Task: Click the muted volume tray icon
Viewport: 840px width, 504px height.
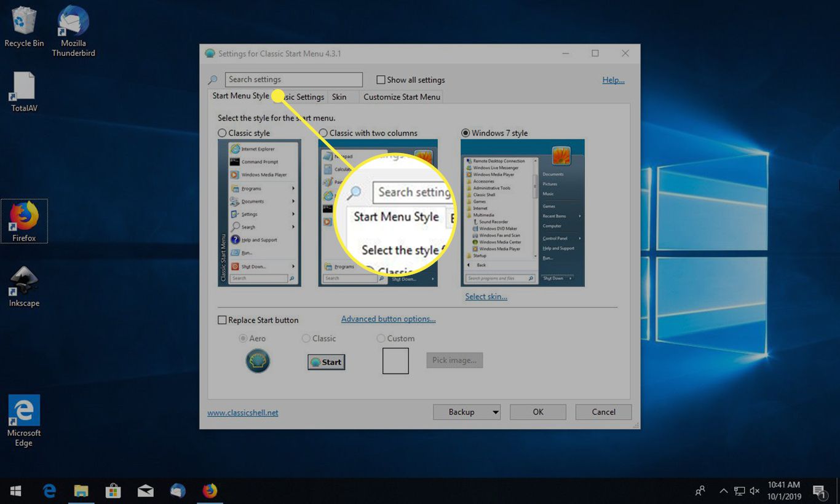Action: pos(755,491)
